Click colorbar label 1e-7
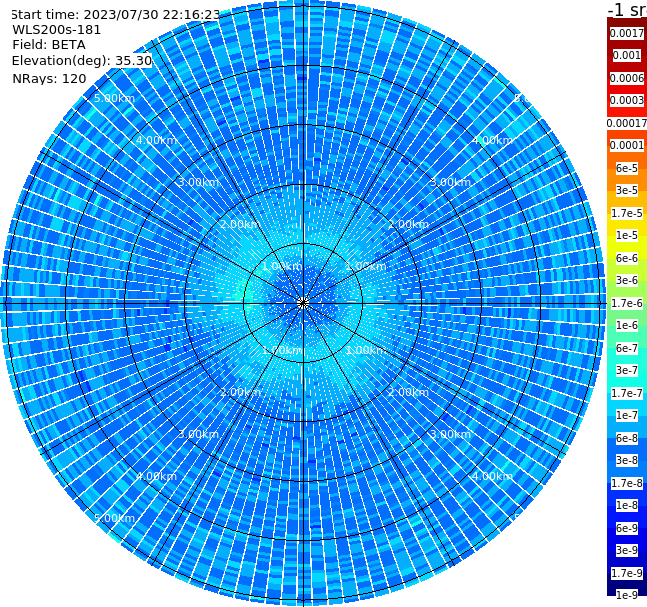647x607 pixels. pyautogui.click(x=627, y=415)
